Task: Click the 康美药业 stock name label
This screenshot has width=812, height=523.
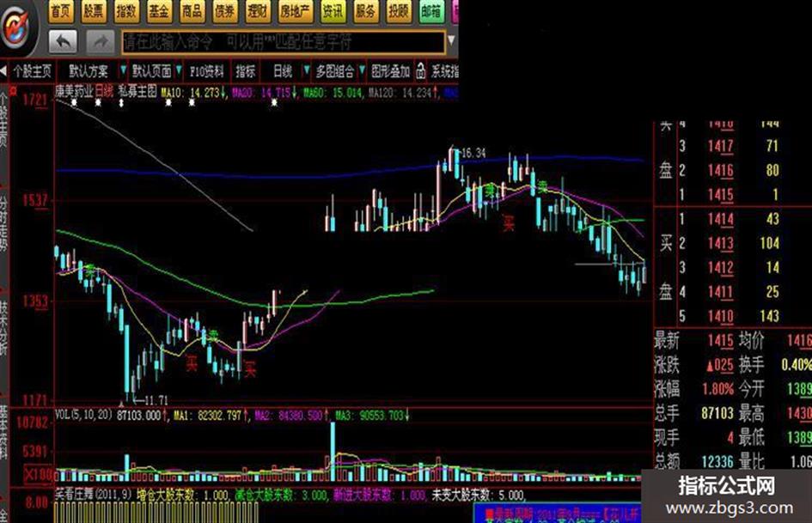Action: pos(74,92)
